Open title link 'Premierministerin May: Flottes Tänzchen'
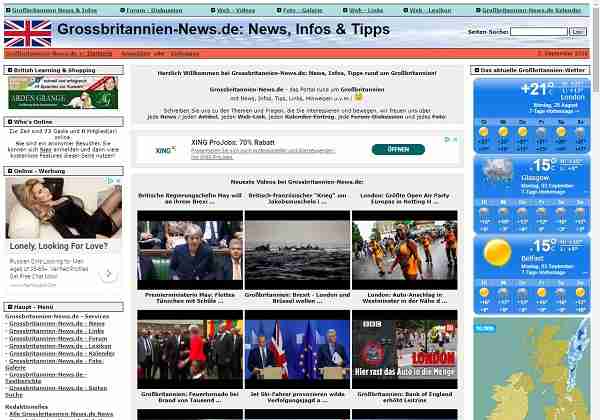The image size is (600, 420). tap(190, 298)
